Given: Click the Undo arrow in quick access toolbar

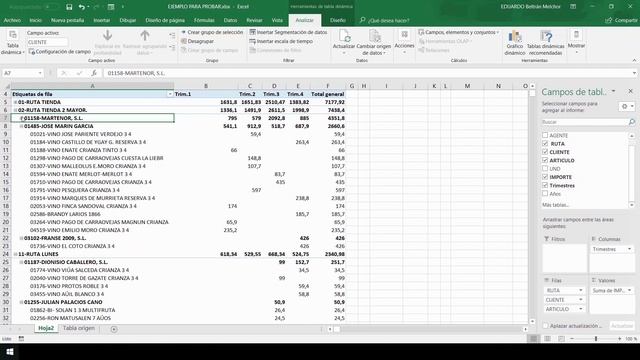Looking at the screenshot, I should (x=81, y=7).
